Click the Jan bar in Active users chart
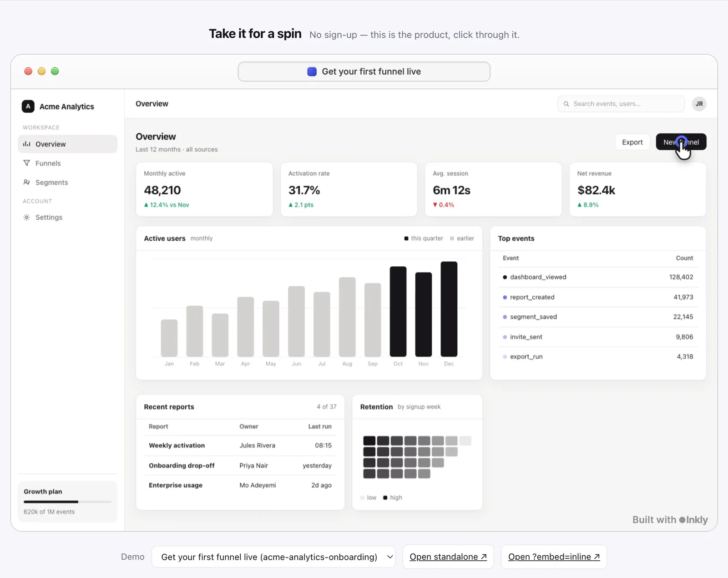Screen dimensions: 728x578 pos(169,338)
